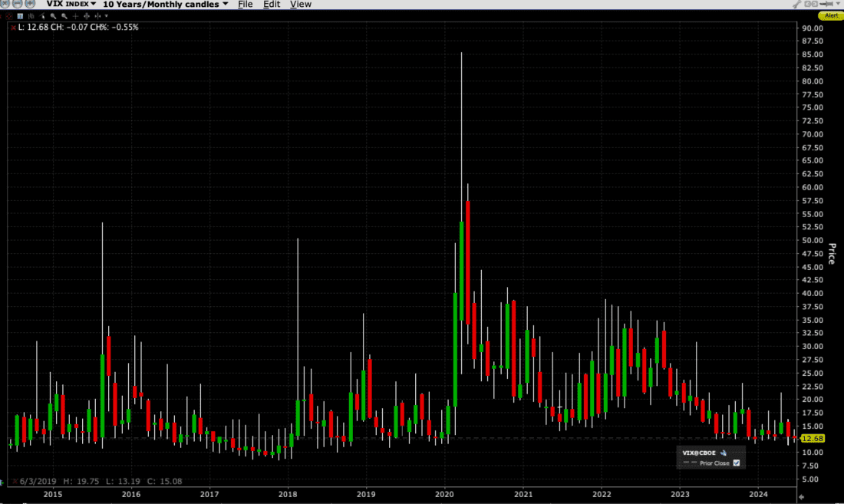Toggle the Prior Close checkbox
This screenshot has height=504, width=844.
tap(737, 463)
